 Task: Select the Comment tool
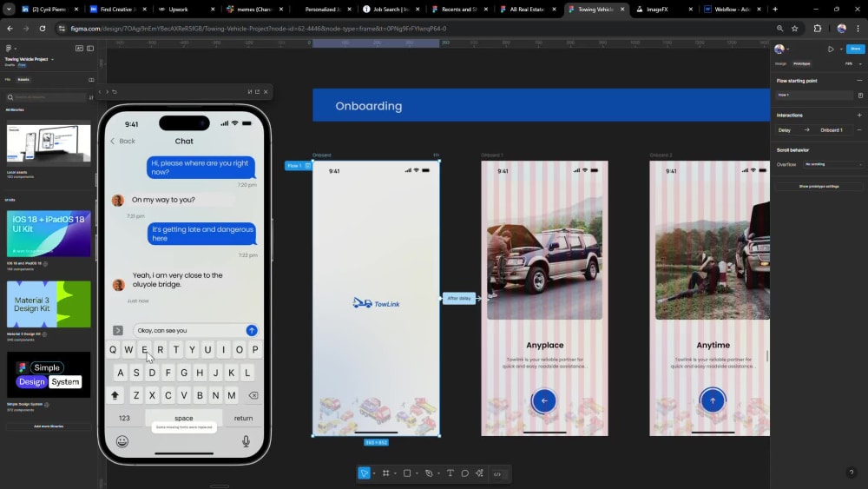click(465, 473)
